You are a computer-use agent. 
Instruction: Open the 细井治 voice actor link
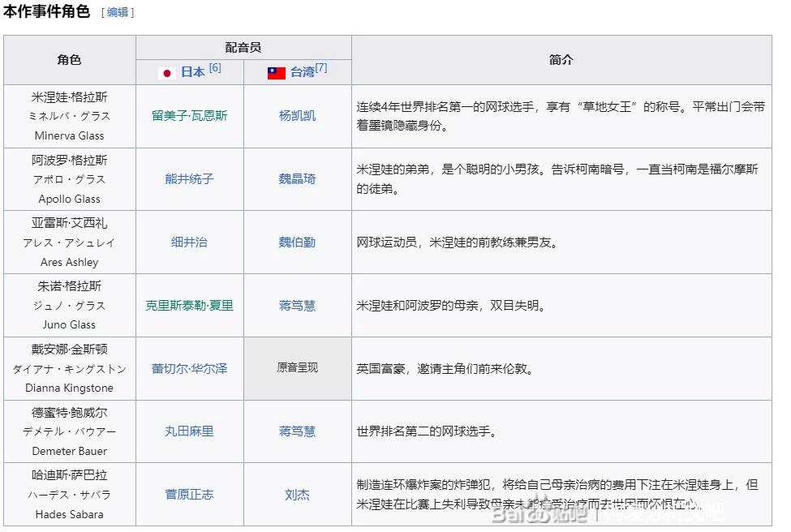pyautogui.click(x=189, y=242)
